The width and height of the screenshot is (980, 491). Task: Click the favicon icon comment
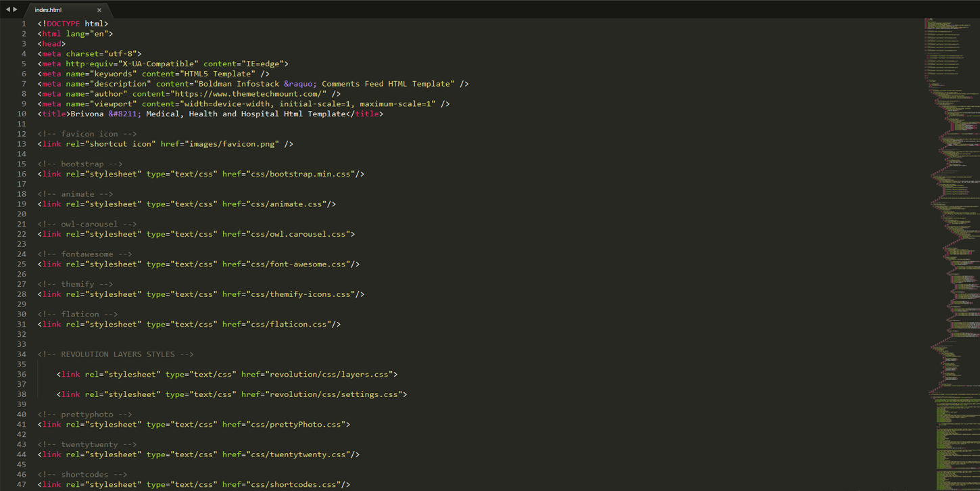(x=87, y=134)
